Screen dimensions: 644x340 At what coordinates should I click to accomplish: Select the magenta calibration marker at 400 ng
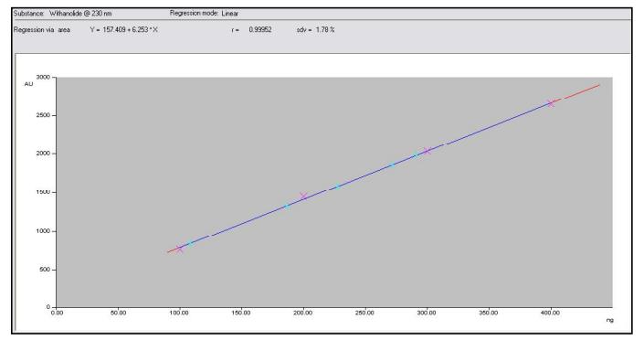(x=551, y=103)
